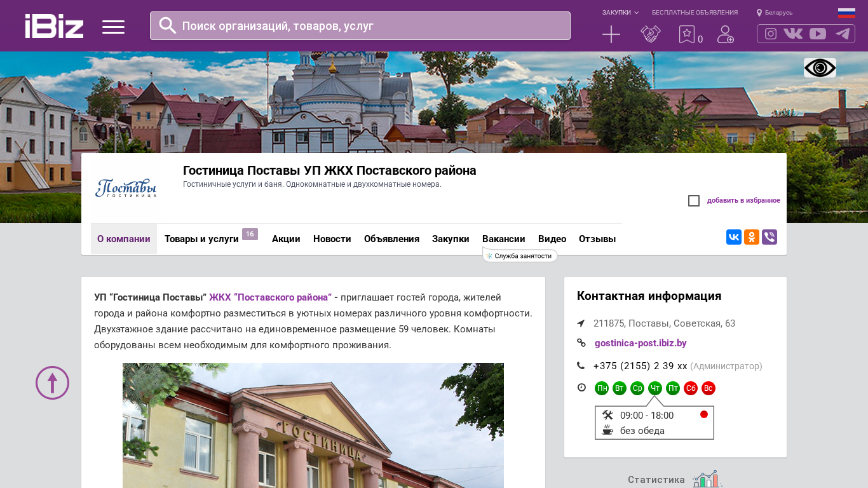This screenshot has width=868, height=488.
Task: Open iBiz VK page in header
Action: [x=793, y=34]
